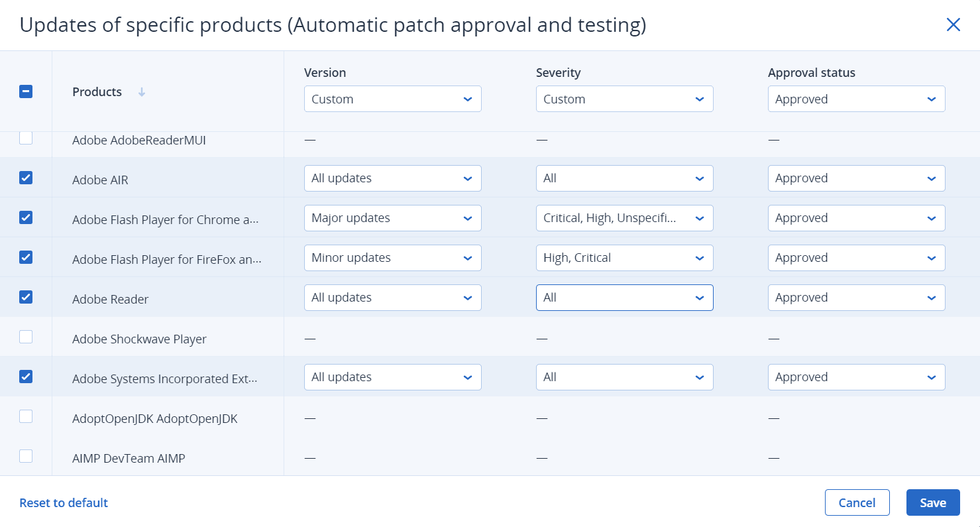Viewport: 980px width, 527px height.
Task: Select the Adobe Systems Incorporated product name
Action: 164,379
